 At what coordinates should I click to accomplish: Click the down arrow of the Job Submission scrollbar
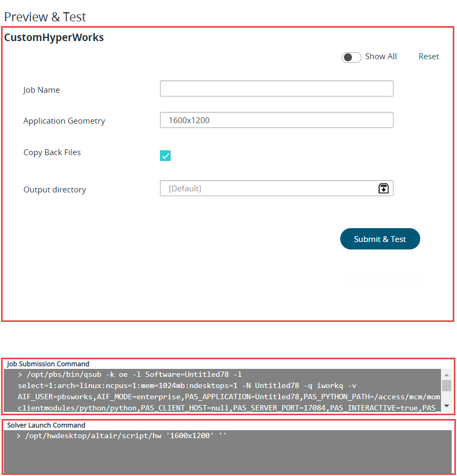[446, 406]
